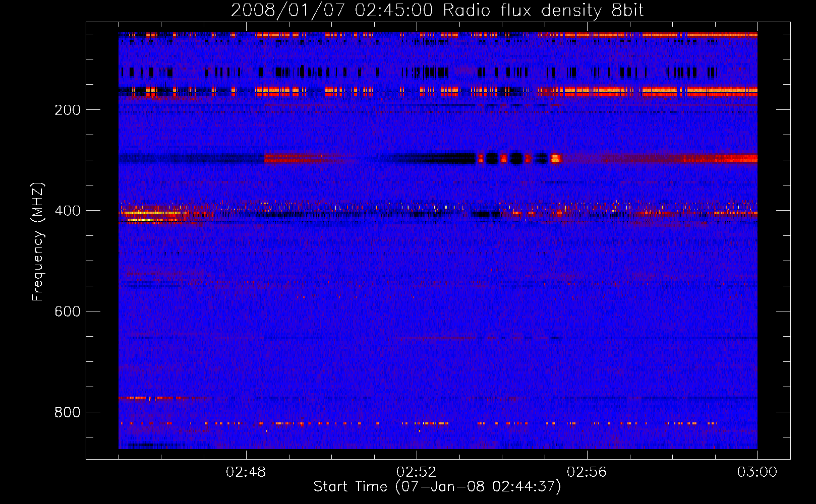Click the "Start Time (07-Jan-08 02:44:37)" label

[437, 487]
